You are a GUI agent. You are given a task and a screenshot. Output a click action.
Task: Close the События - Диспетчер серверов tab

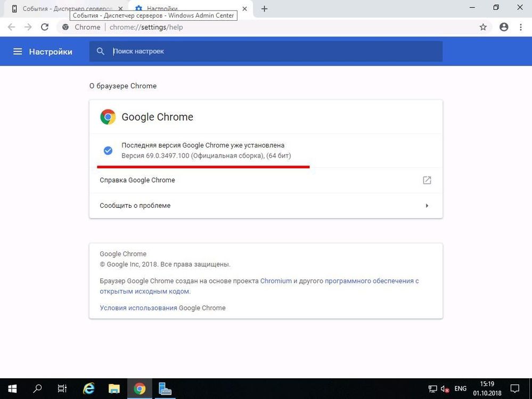coord(120,9)
